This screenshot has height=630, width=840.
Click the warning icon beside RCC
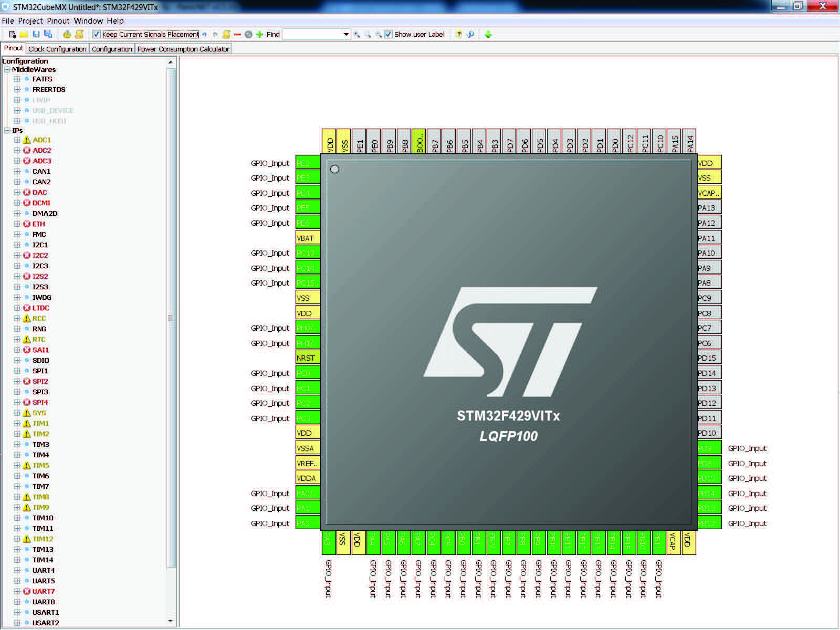27,319
